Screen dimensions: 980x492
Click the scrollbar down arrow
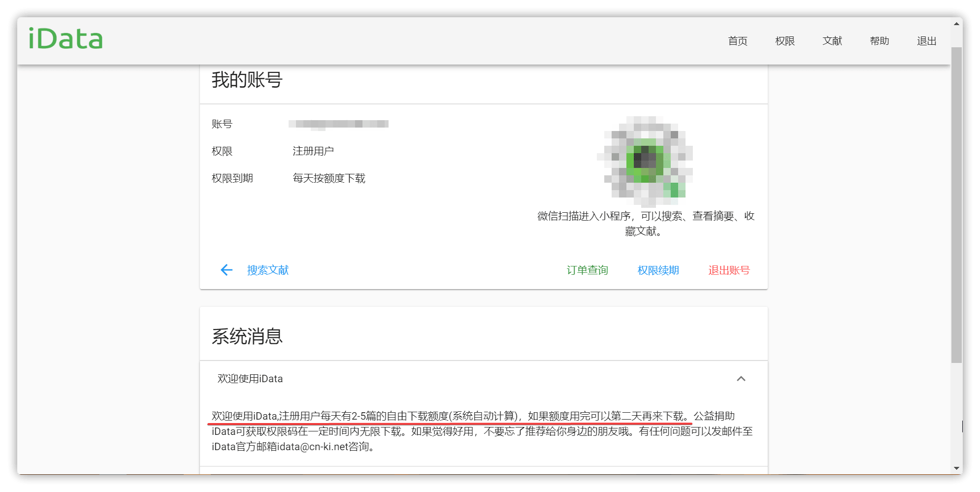pos(956,468)
